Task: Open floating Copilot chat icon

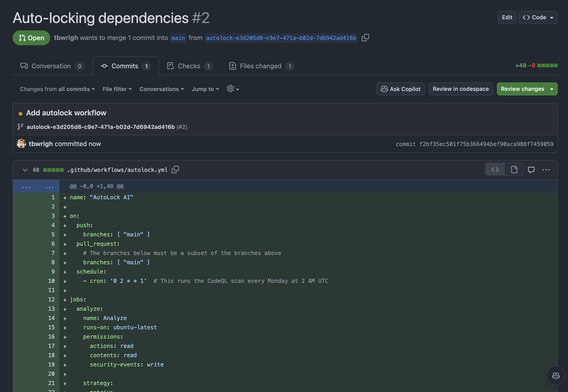Action: click(555, 376)
